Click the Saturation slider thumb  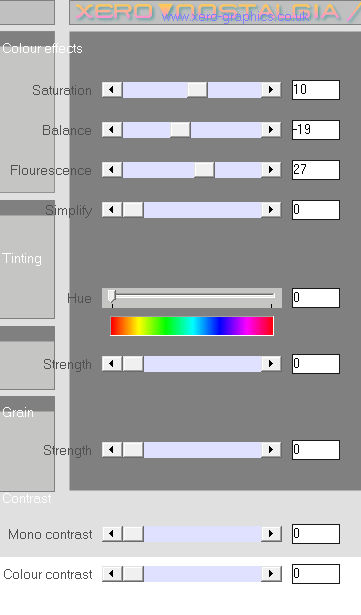pyautogui.click(x=197, y=90)
